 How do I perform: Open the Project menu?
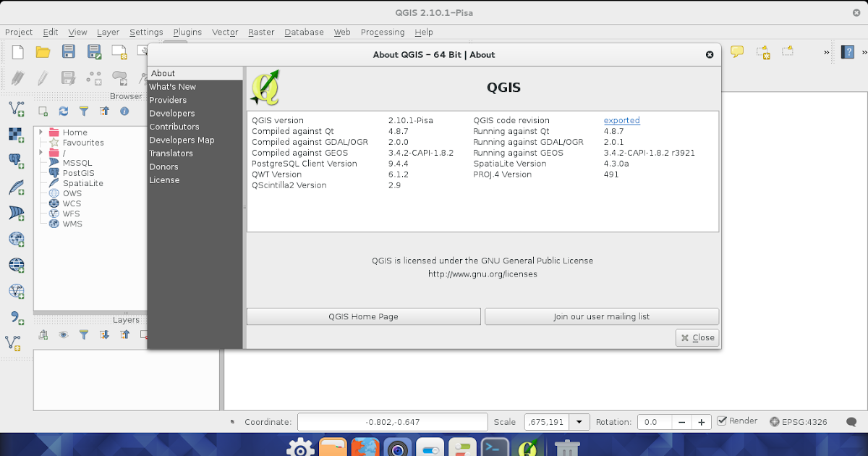point(19,32)
